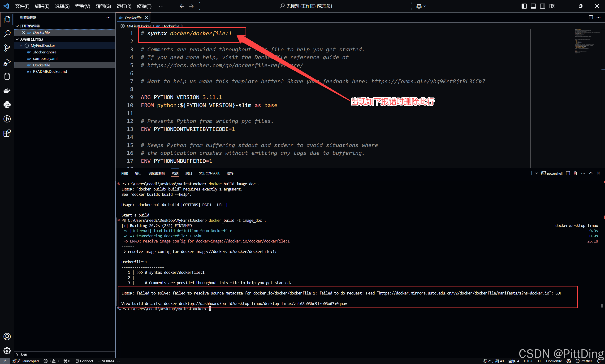This screenshot has width=605, height=364.
Task: Open the 终端(T) menu
Action: 144,6
